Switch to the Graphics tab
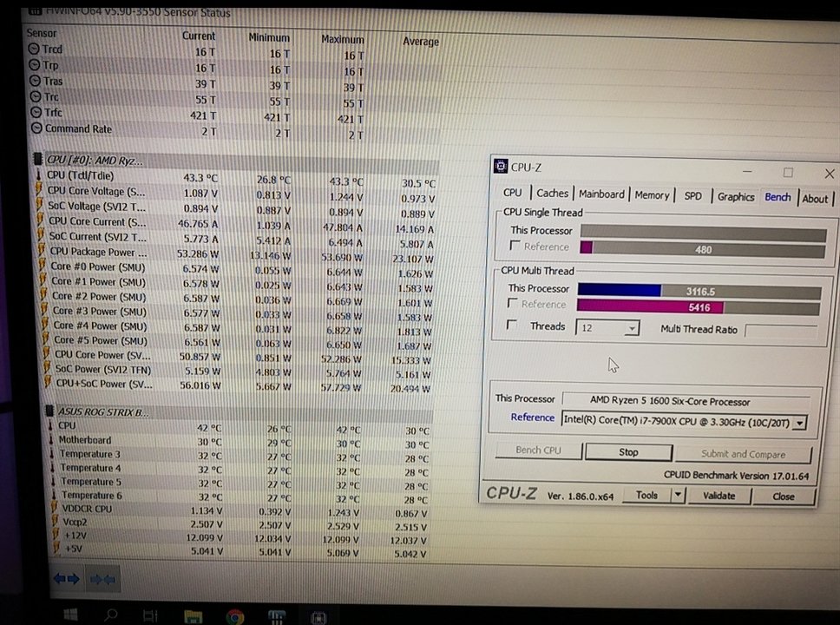Viewport: 840px width, 625px height. pyautogui.click(x=736, y=197)
